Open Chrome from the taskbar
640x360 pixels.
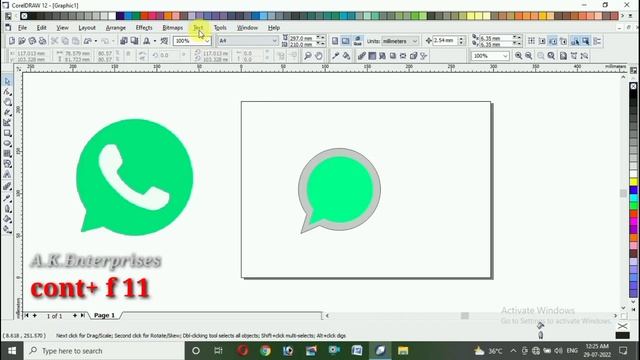pos(266,351)
